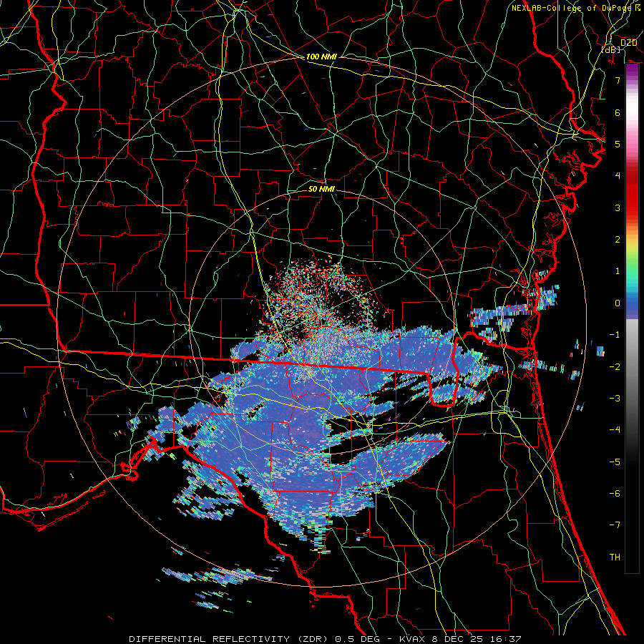The width and height of the screenshot is (644, 644).
Task: Click the -7 value on color scale
Action: [x=615, y=525]
